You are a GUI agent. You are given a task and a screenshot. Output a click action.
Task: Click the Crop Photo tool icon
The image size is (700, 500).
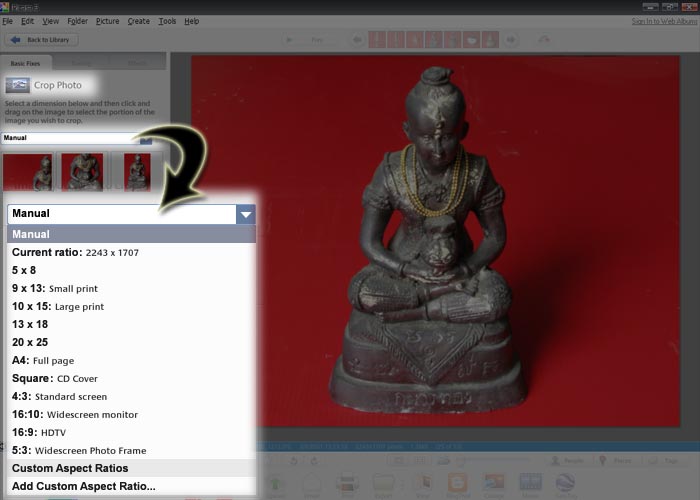pos(17,85)
